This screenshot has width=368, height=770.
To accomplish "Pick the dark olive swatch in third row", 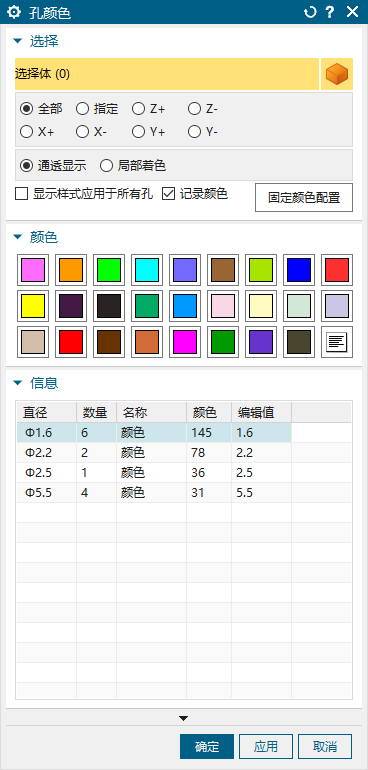I will 299,342.
